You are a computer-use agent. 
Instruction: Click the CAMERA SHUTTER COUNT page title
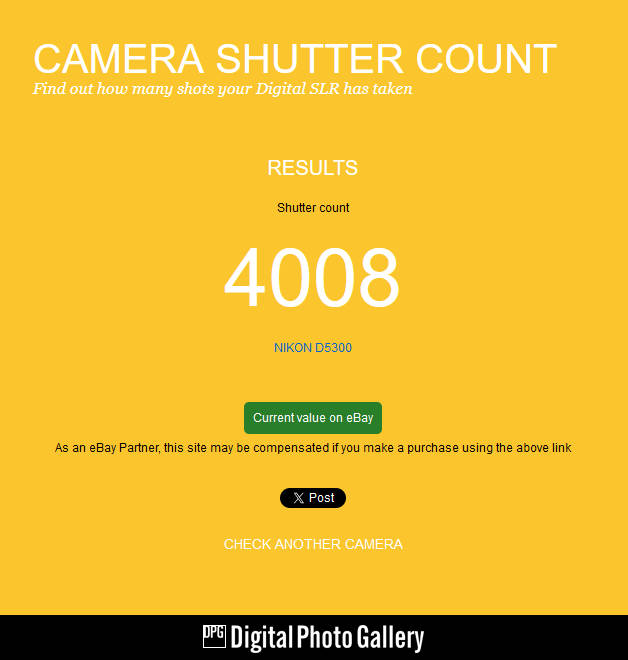(295, 59)
